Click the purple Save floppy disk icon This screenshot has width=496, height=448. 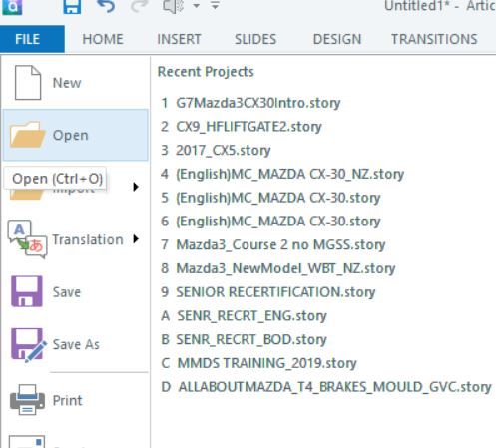click(27, 291)
